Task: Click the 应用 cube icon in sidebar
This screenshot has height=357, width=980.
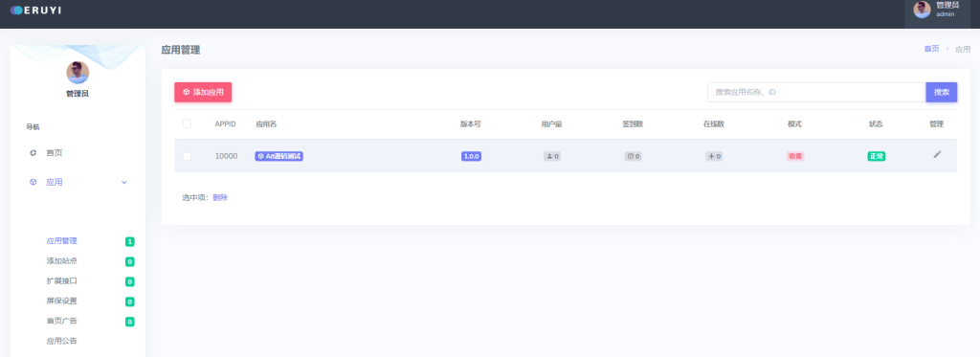Action: point(33,182)
